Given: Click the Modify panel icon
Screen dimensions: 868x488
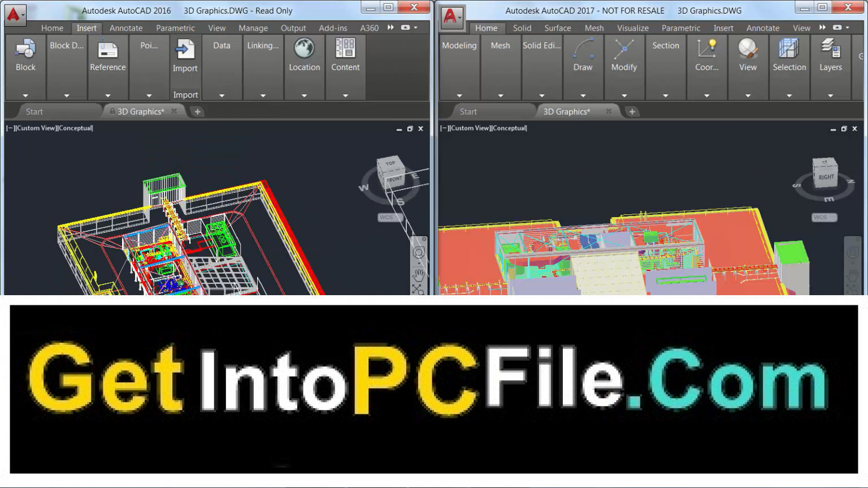Looking at the screenshot, I should [624, 49].
